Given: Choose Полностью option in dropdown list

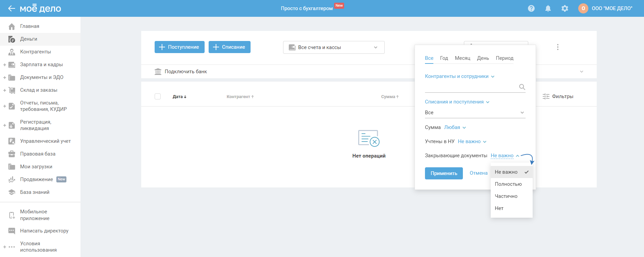Looking at the screenshot, I should click(x=512, y=184).
